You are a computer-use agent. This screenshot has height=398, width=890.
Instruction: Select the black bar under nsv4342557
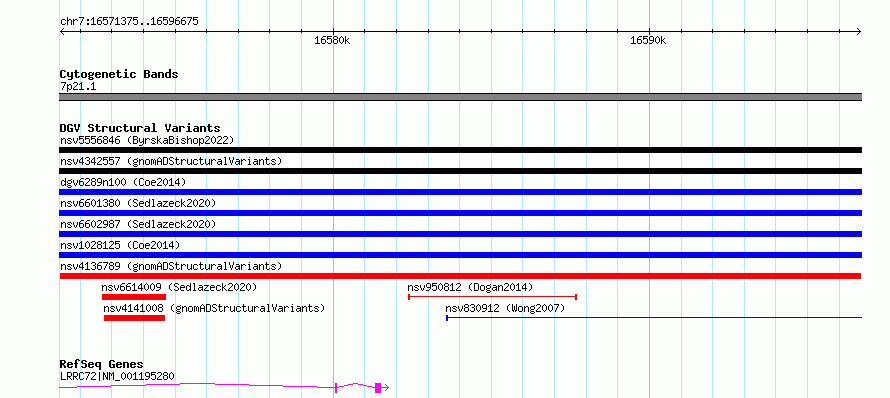pyautogui.click(x=460, y=171)
